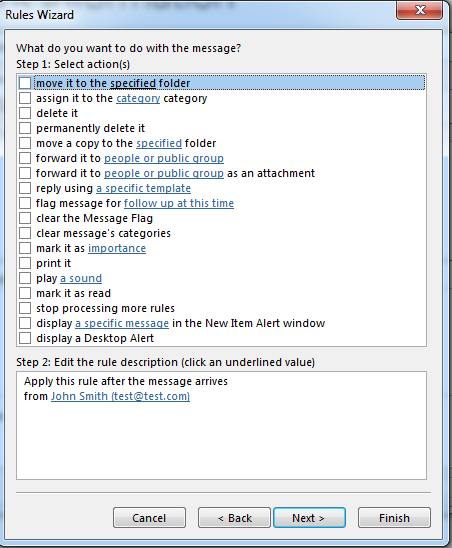This screenshot has width=452, height=548.
Task: Click the Next button
Action: click(309, 518)
